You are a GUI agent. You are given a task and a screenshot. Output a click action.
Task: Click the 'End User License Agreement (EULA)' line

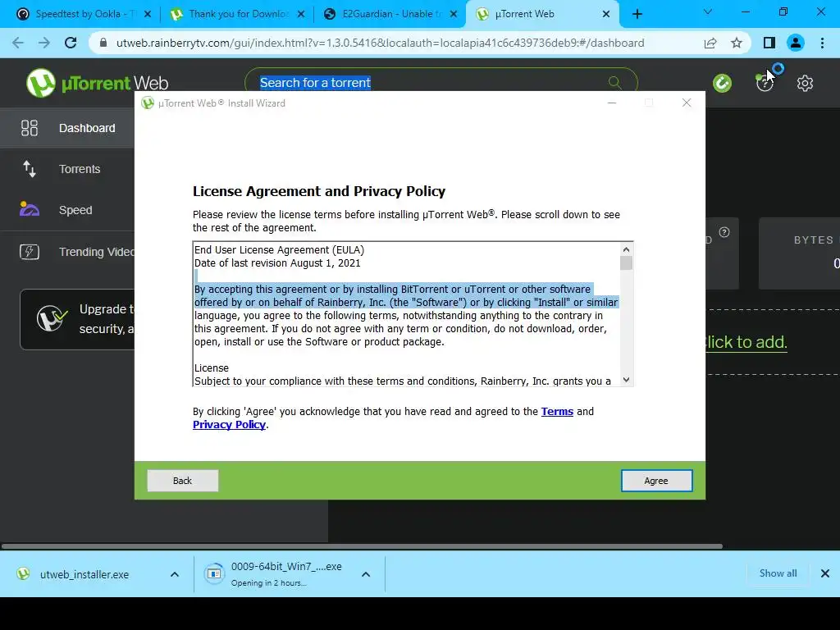pos(279,249)
